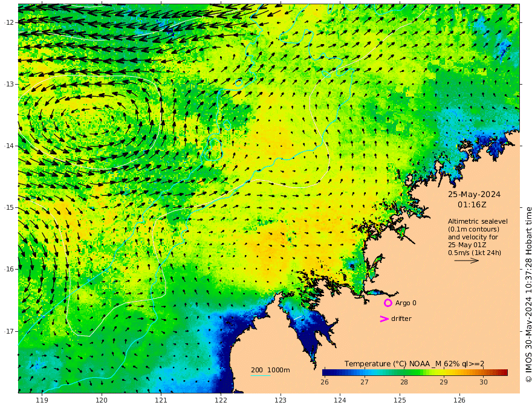This screenshot has width=532, height=411.
Task: Click the longitude 119 axis label
Action: point(42,401)
